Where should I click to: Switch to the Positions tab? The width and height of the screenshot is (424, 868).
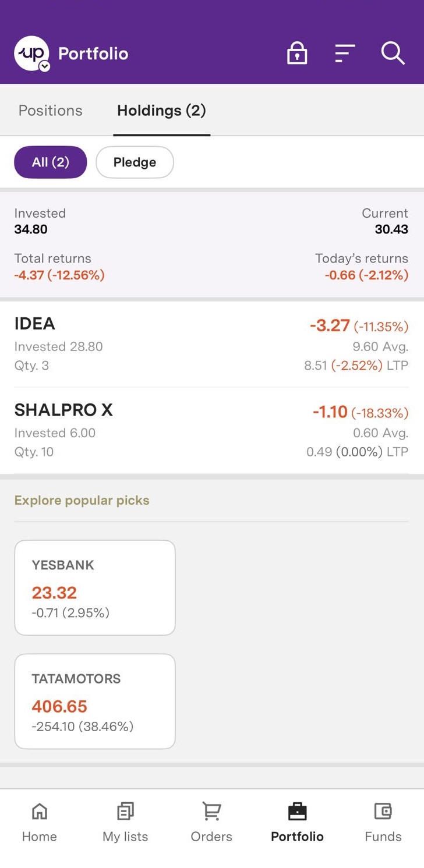coord(51,111)
